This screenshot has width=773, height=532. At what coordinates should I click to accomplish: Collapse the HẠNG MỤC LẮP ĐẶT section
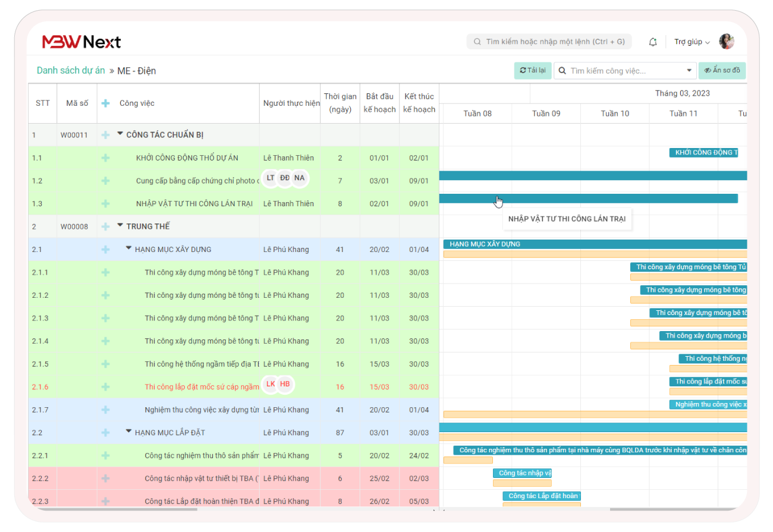pos(128,432)
